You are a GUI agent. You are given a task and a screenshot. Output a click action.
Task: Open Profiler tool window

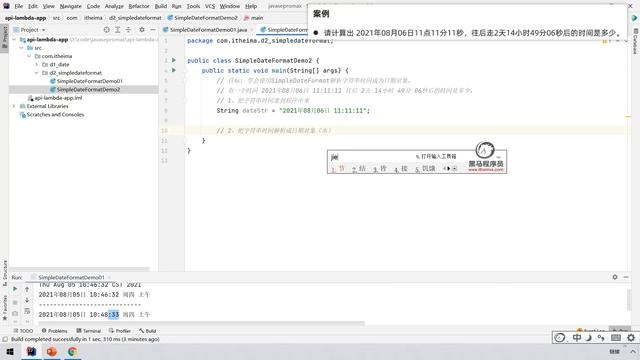[x=120, y=331]
